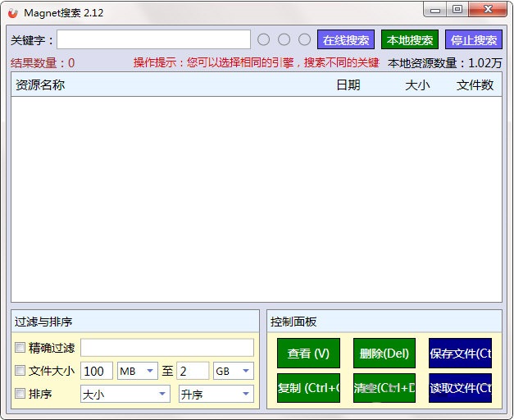Run a 本地搜索 local search
This screenshot has height=420, width=514.
[410, 39]
